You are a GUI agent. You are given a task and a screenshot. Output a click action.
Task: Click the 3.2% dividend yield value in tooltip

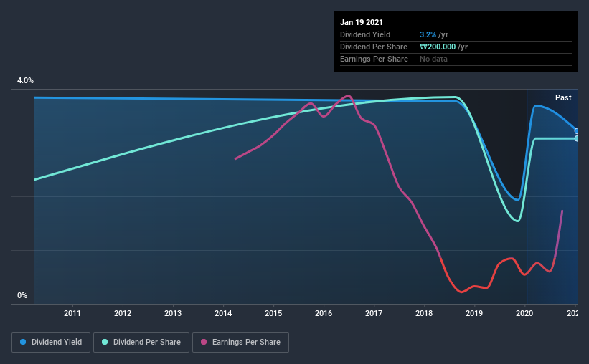428,34
